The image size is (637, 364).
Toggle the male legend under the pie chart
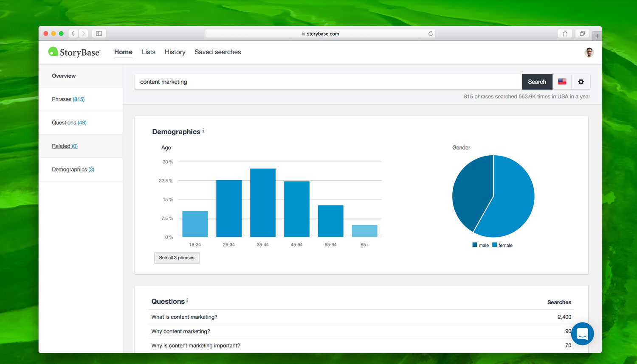tap(480, 245)
